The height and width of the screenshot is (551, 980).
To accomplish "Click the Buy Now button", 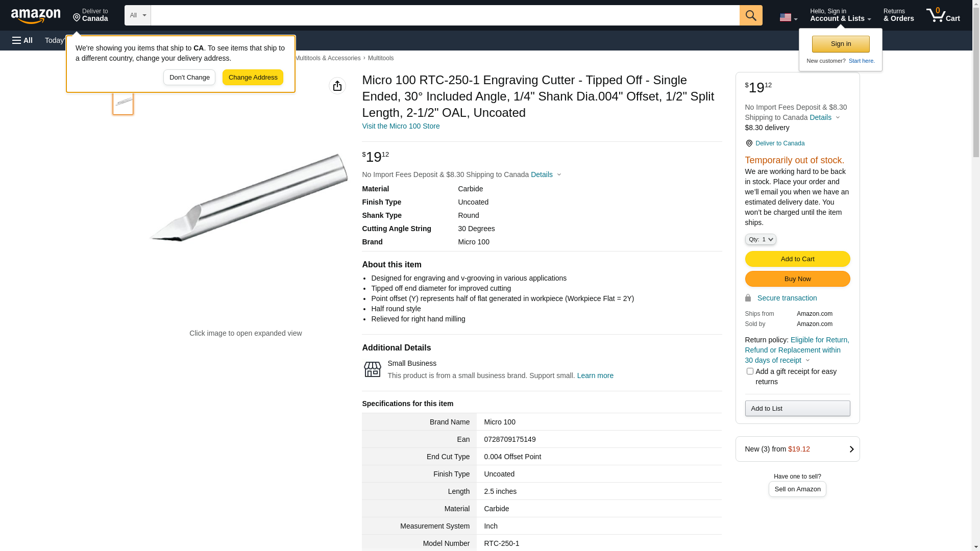I will 797,279.
